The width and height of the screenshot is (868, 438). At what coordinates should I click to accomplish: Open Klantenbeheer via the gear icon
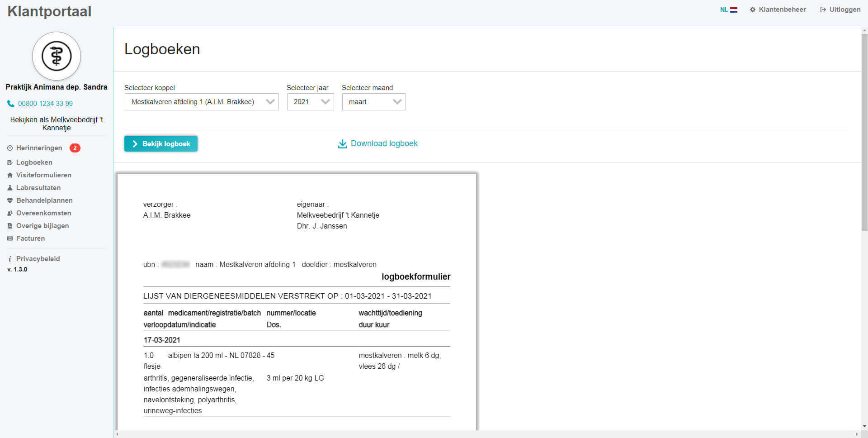752,9
